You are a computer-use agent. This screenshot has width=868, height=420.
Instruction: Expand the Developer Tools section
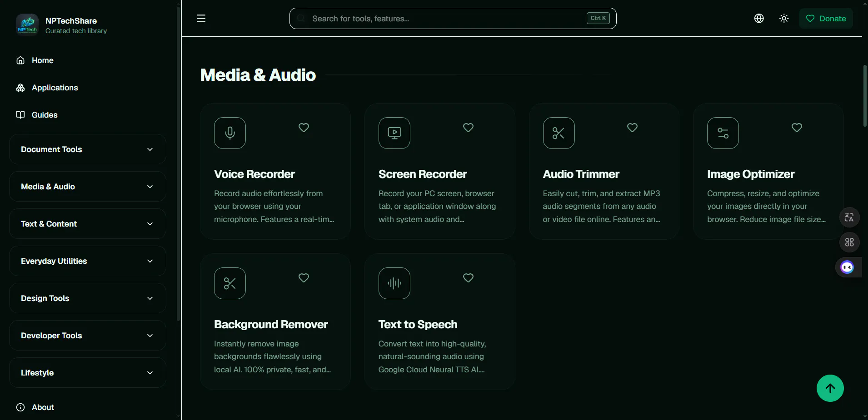pos(87,336)
